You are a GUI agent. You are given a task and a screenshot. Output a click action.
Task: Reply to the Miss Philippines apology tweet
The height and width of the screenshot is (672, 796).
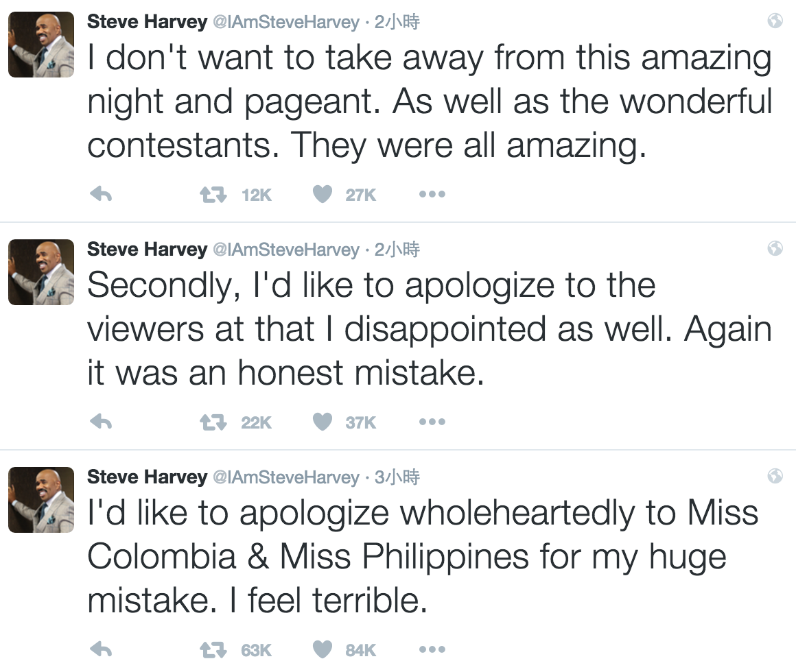[x=102, y=649]
